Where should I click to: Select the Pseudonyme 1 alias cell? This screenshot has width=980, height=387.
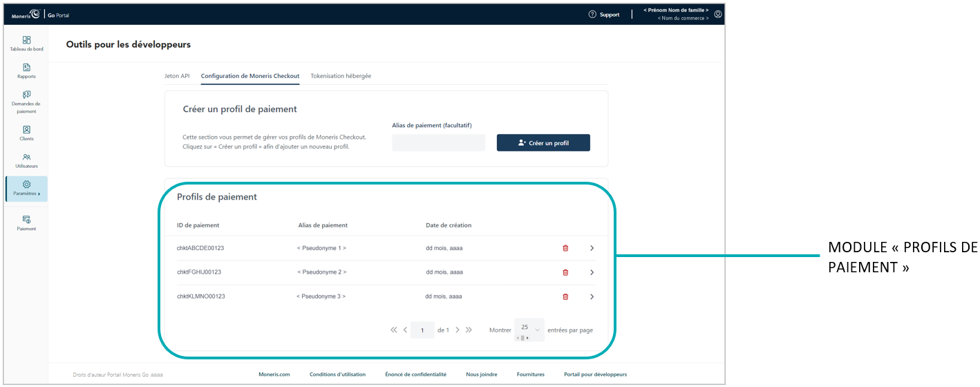point(322,247)
